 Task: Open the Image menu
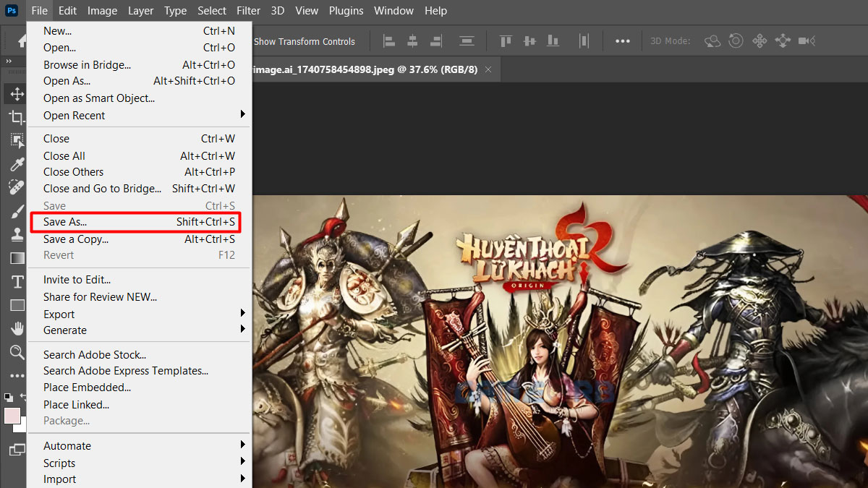102,11
